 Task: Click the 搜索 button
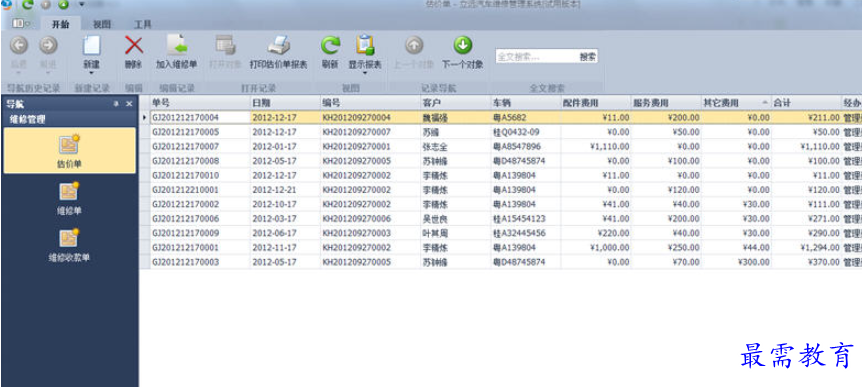[587, 57]
